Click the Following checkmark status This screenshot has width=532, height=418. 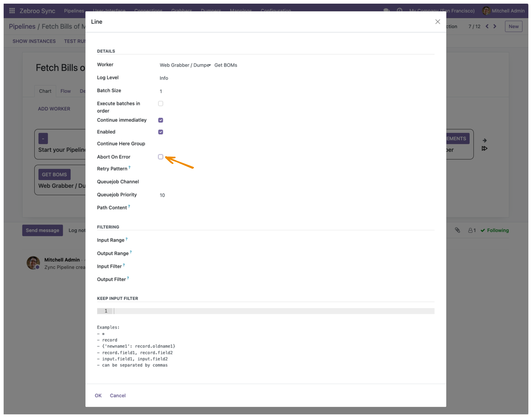(495, 230)
